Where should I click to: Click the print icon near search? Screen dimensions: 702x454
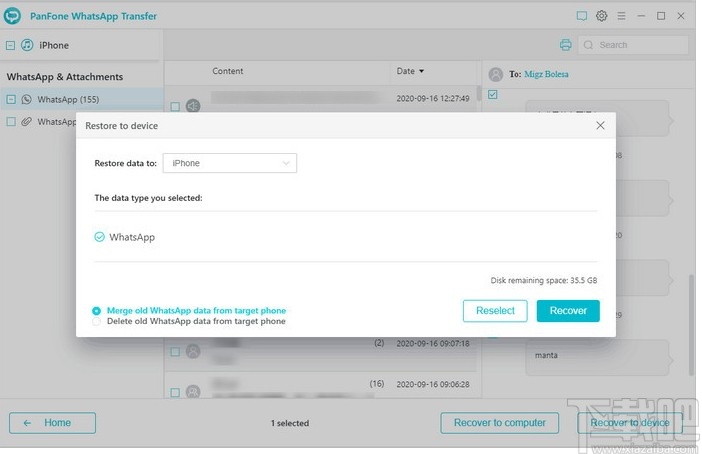(565, 45)
